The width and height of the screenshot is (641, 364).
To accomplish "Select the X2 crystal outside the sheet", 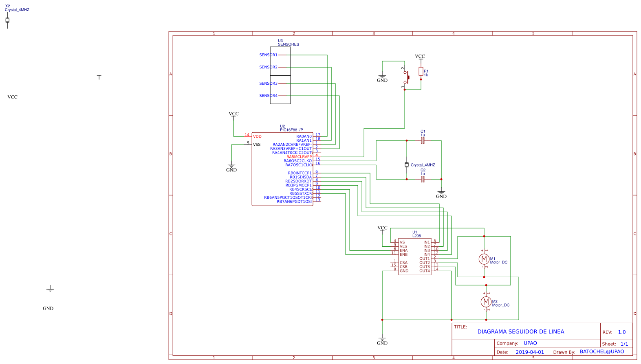I will [7, 20].
